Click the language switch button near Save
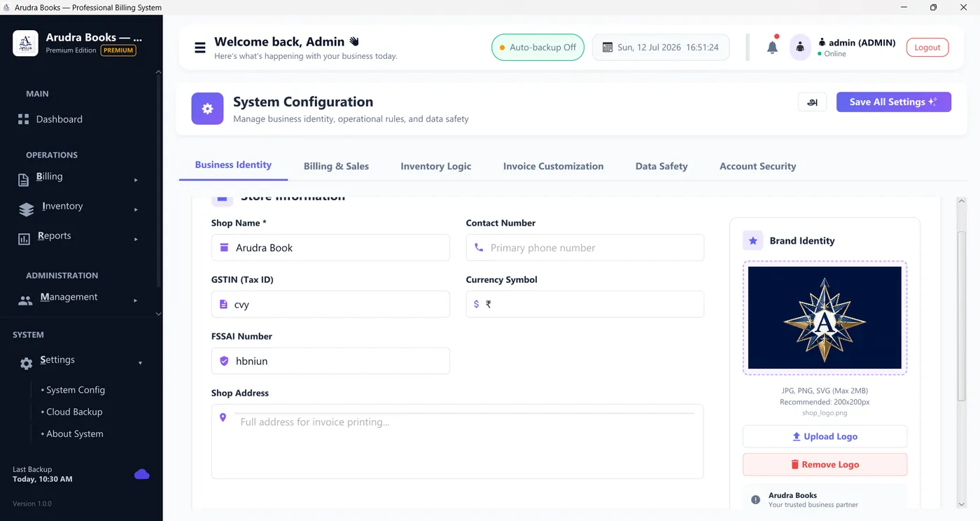Image resolution: width=980 pixels, height=521 pixels. pos(812,102)
